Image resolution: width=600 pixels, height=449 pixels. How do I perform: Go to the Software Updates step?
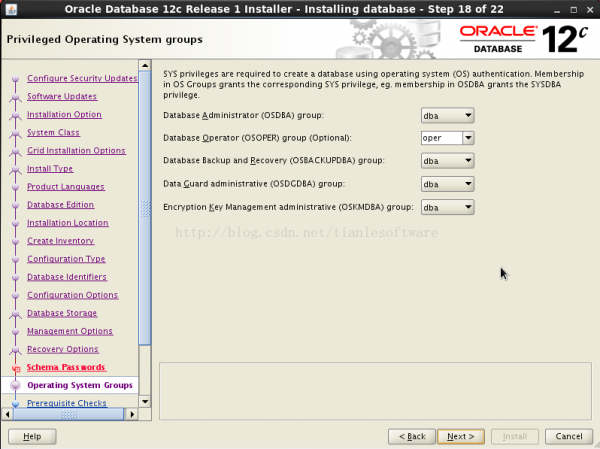click(x=62, y=96)
